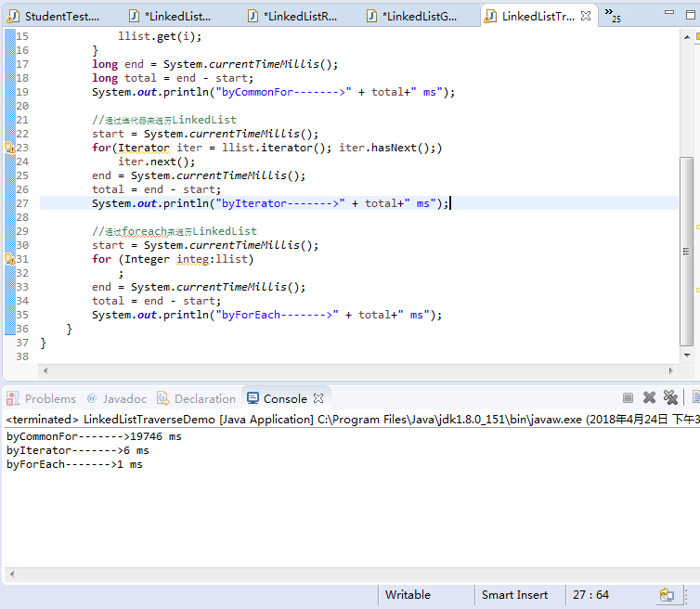Click the editor horizontal scroll right arrow

coord(670,370)
